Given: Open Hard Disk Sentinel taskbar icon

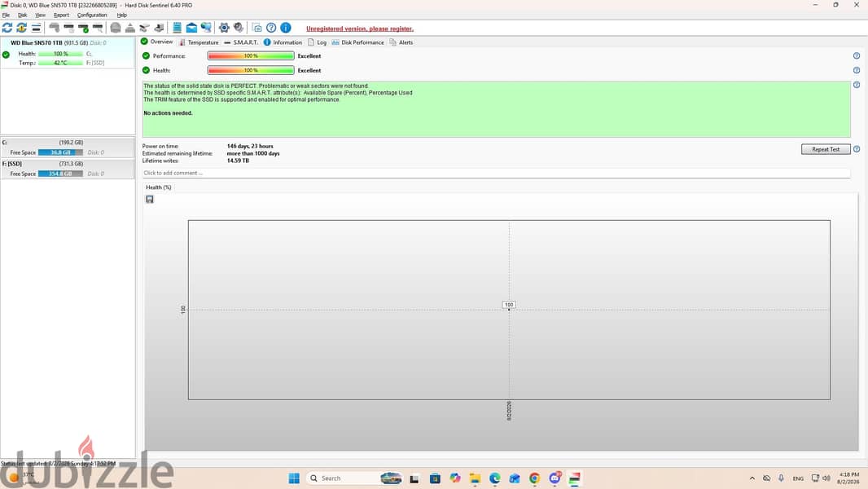Looking at the screenshot, I should pos(574,478).
